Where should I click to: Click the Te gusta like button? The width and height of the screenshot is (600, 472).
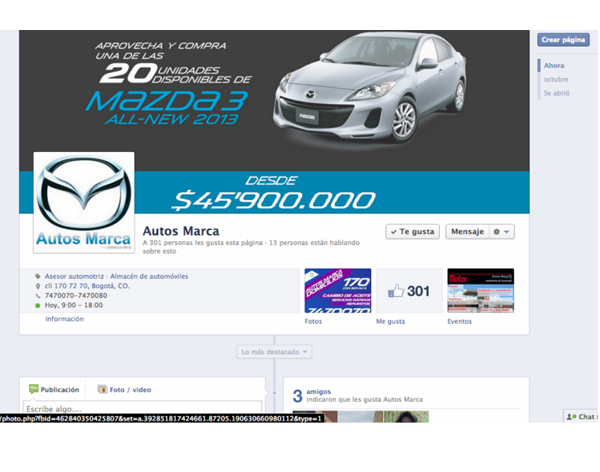pos(412,231)
